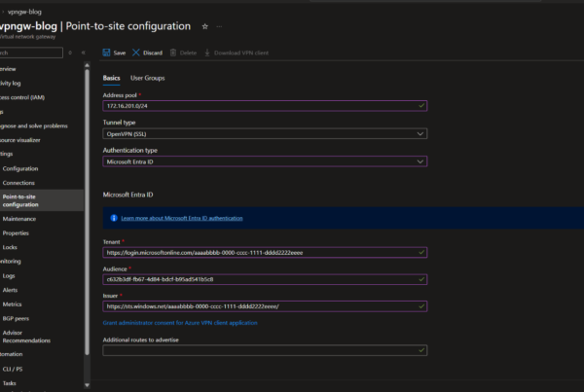Click the Discard button label
Image resolution: width=584 pixels, height=392 pixels.
click(x=153, y=53)
